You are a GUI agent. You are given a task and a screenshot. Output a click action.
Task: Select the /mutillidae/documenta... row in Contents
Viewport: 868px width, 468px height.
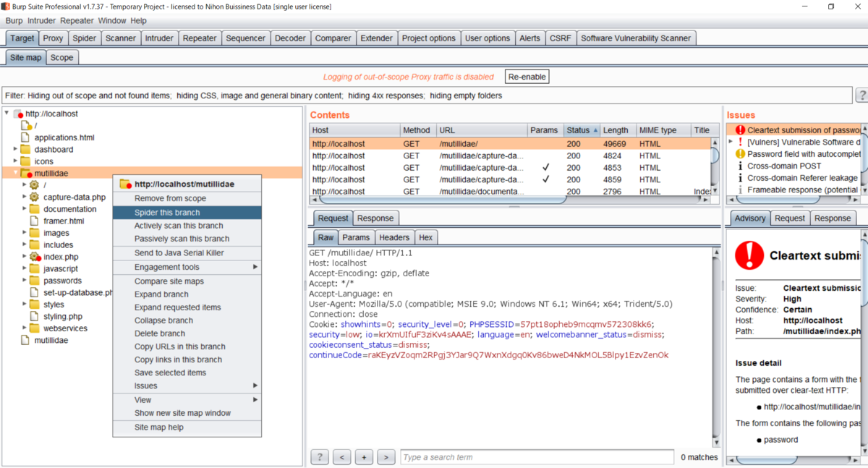[x=511, y=192]
